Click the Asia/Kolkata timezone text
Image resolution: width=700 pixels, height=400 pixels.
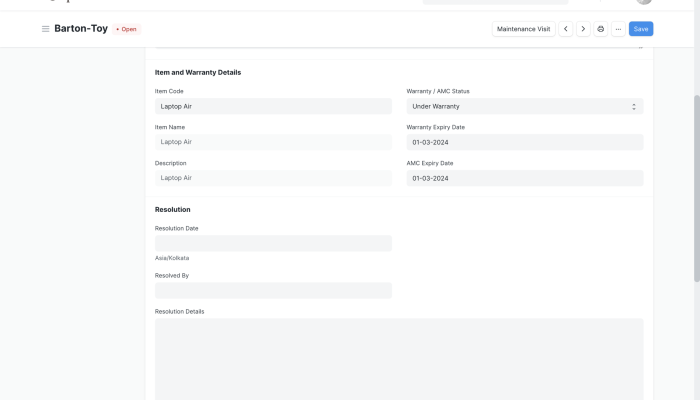(172, 258)
